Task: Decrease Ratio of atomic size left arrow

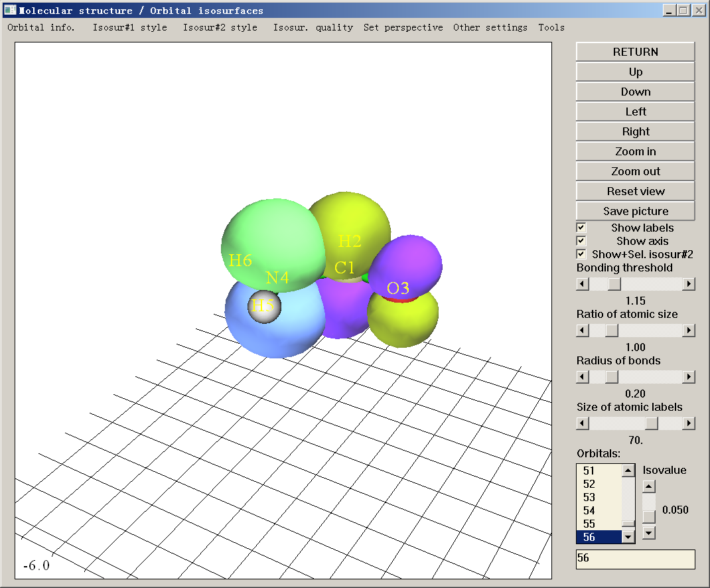Action: coord(583,331)
